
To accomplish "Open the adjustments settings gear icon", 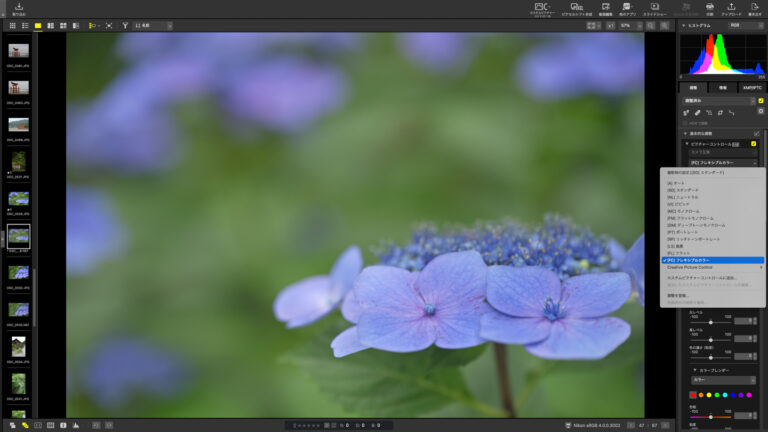I will click(760, 112).
